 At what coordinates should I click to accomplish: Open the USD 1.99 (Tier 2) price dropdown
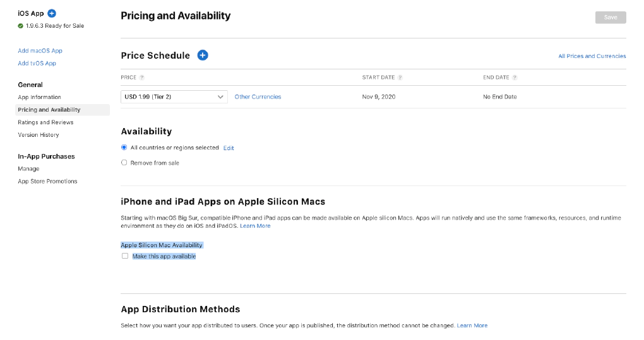click(x=174, y=97)
